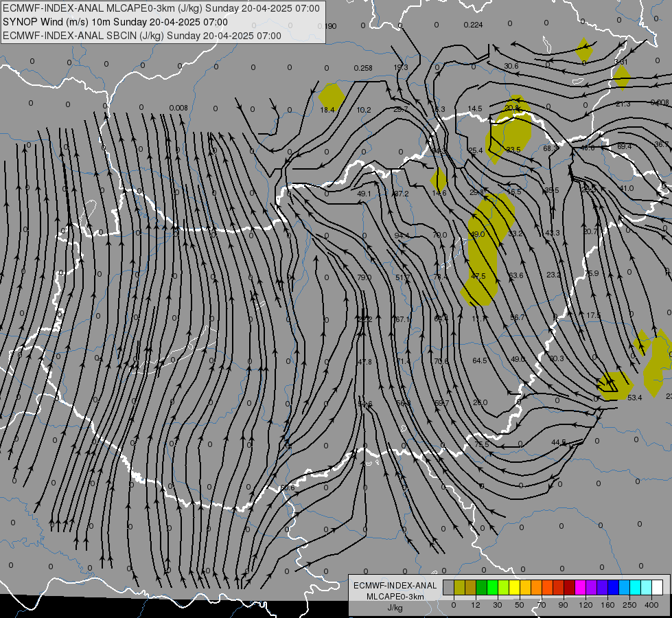The width and height of the screenshot is (672, 618).
Task: Click the map value 17.5
Action: point(594,315)
